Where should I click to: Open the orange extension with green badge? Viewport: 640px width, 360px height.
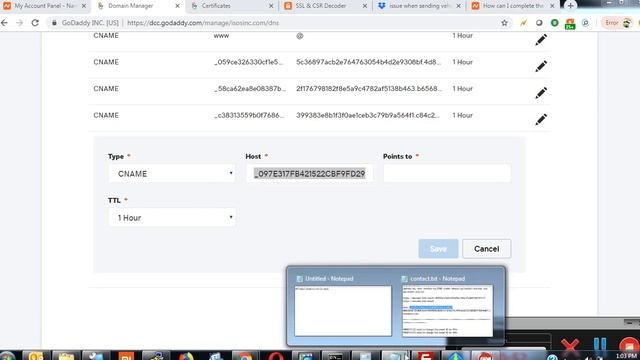[x=570, y=24]
